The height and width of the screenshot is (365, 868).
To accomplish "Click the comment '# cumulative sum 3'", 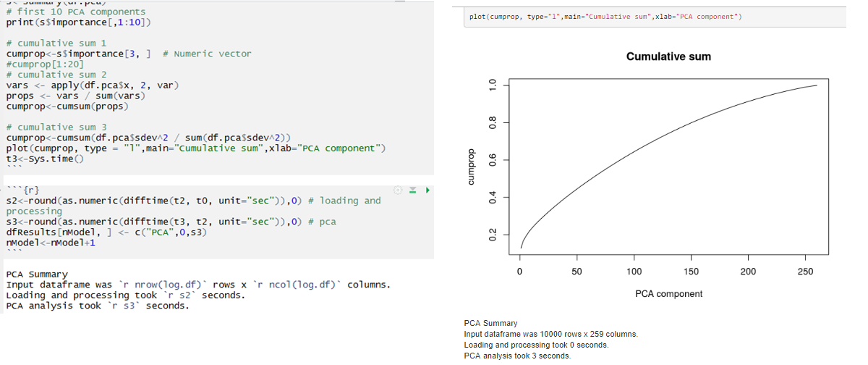I will pyautogui.click(x=56, y=127).
